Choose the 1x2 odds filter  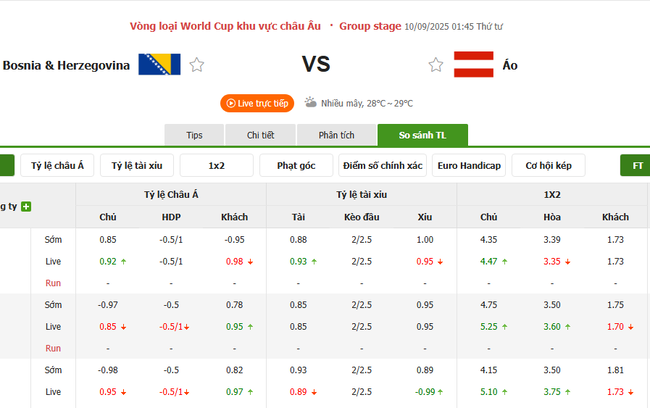[217, 165]
